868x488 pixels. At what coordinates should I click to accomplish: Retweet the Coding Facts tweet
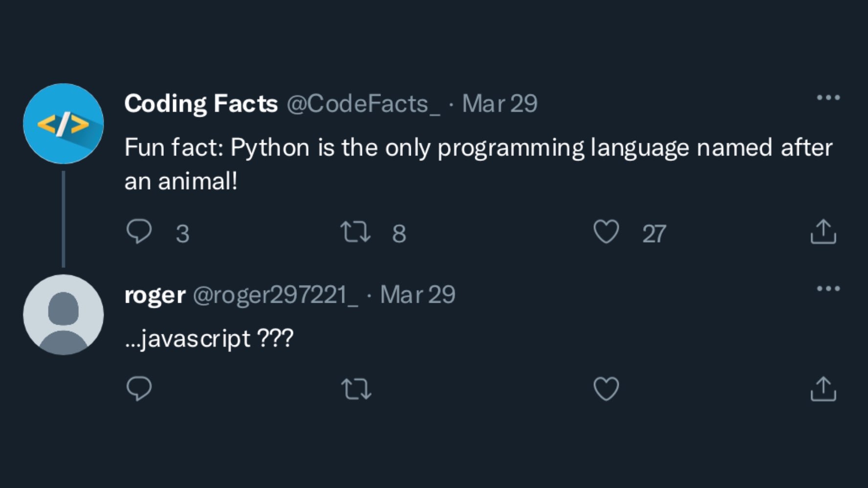pyautogui.click(x=356, y=232)
